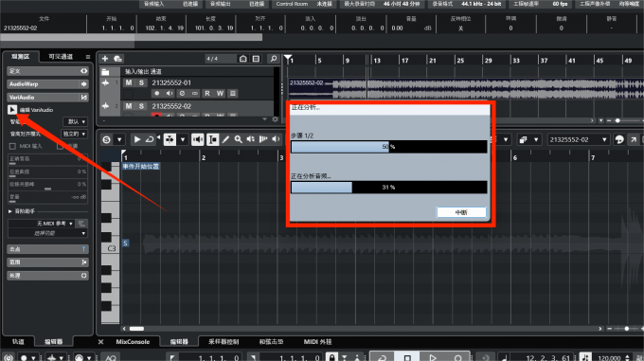Collapse the VariAudio inspector section
Image resolution: width=644 pixels, height=361 pixels.
(47, 98)
